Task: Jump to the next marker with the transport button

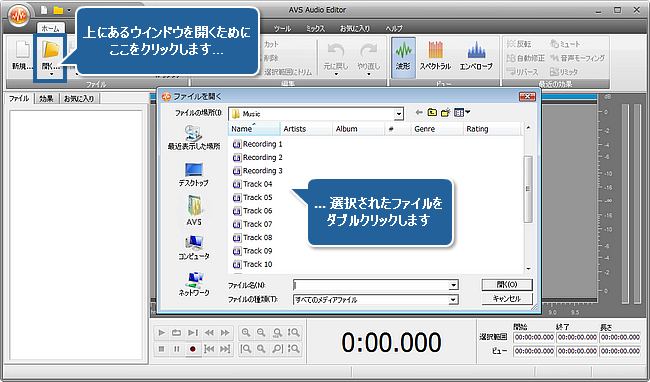Action: (225, 349)
